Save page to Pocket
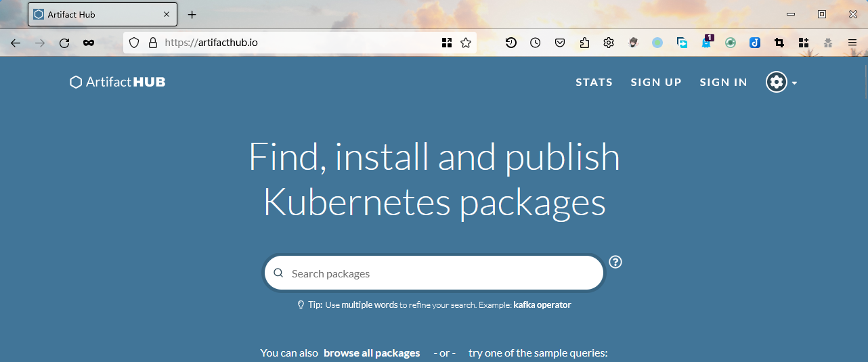This screenshot has height=362, width=868. [x=560, y=43]
